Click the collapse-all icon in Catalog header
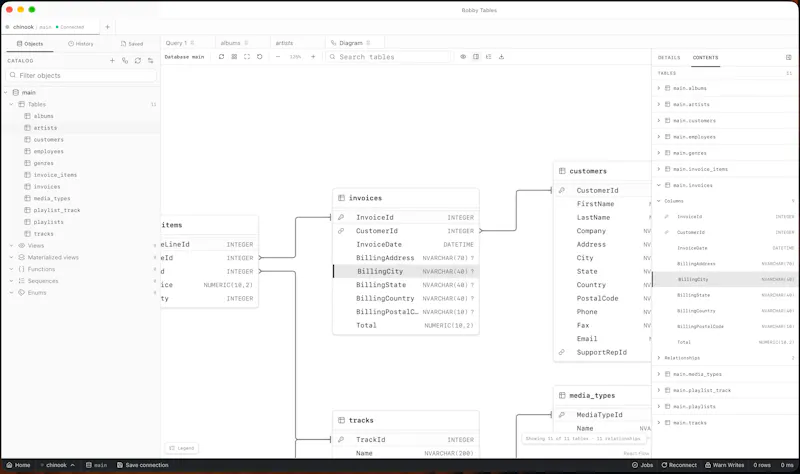The height and width of the screenshot is (474, 800). click(x=151, y=60)
